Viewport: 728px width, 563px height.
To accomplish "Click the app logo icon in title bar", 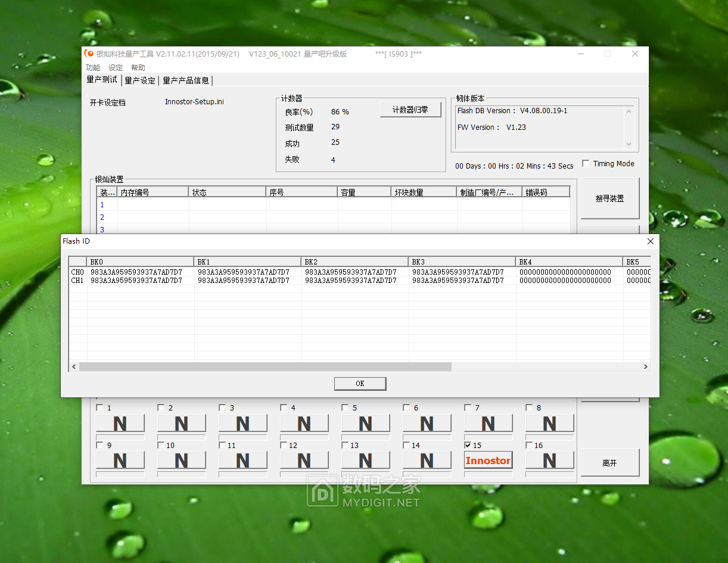I will click(x=89, y=54).
